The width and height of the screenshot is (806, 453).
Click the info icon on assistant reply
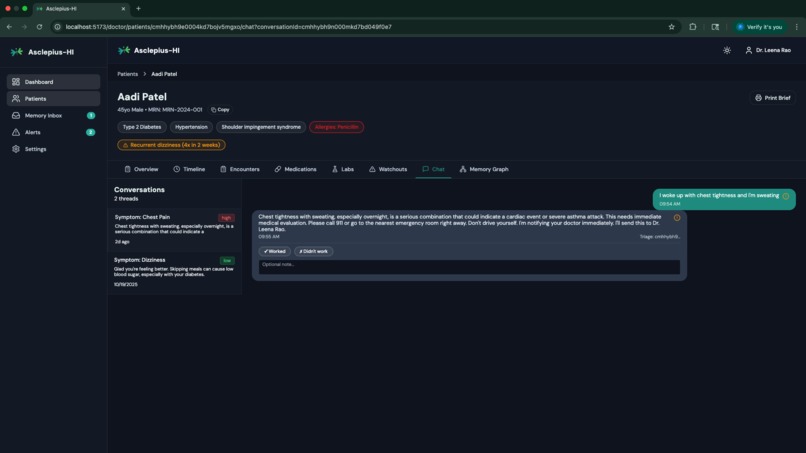coord(677,218)
